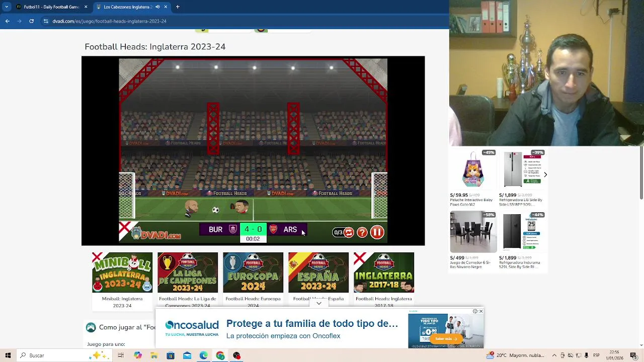644x362 pixels.
Task: Launch Copilot from the taskbar
Action: click(x=137, y=355)
